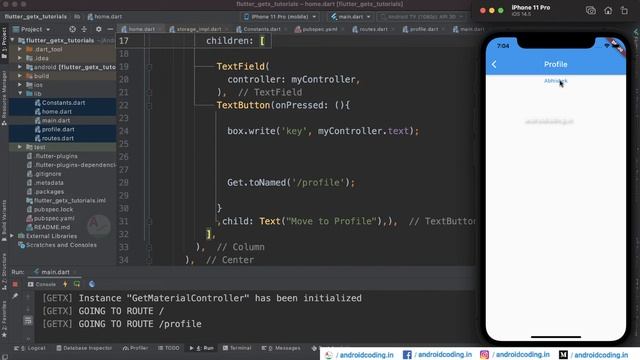
Task: Open the Project view dropdown
Action: click(31, 29)
